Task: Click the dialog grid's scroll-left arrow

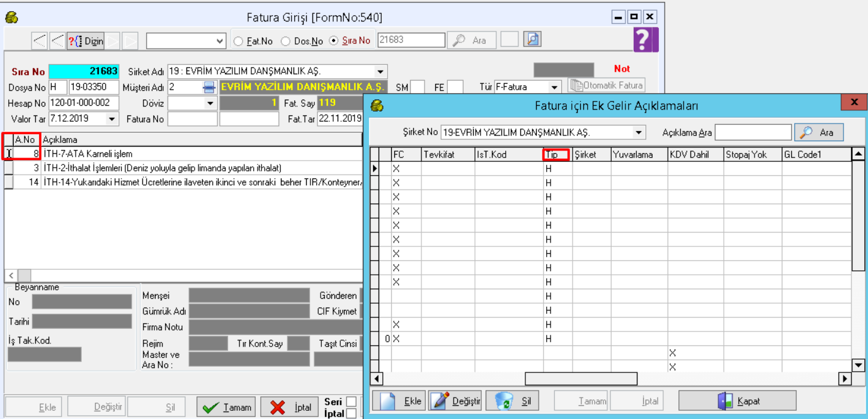Action: (377, 379)
